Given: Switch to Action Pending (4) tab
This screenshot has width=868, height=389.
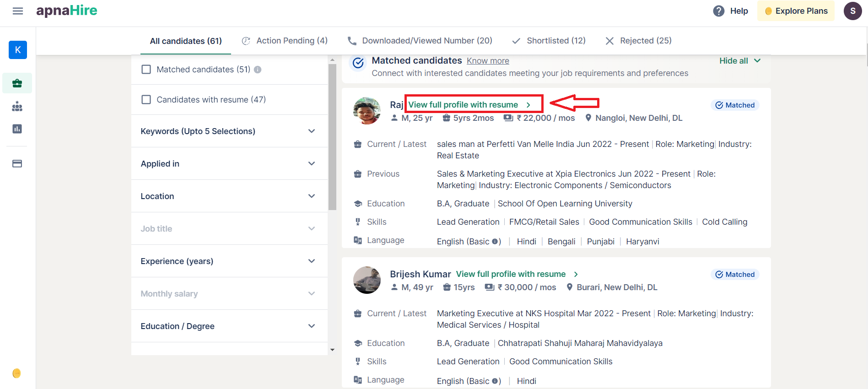Looking at the screenshot, I should (285, 41).
